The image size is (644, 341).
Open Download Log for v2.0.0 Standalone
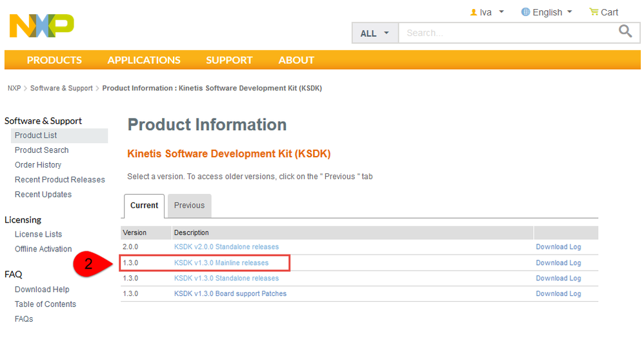tap(558, 247)
